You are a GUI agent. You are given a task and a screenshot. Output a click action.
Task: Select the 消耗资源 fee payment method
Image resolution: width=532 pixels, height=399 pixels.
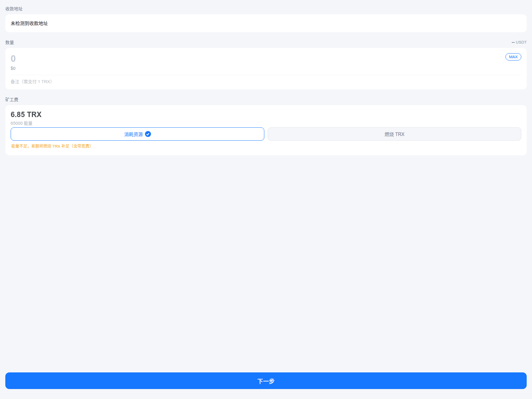coord(137,134)
